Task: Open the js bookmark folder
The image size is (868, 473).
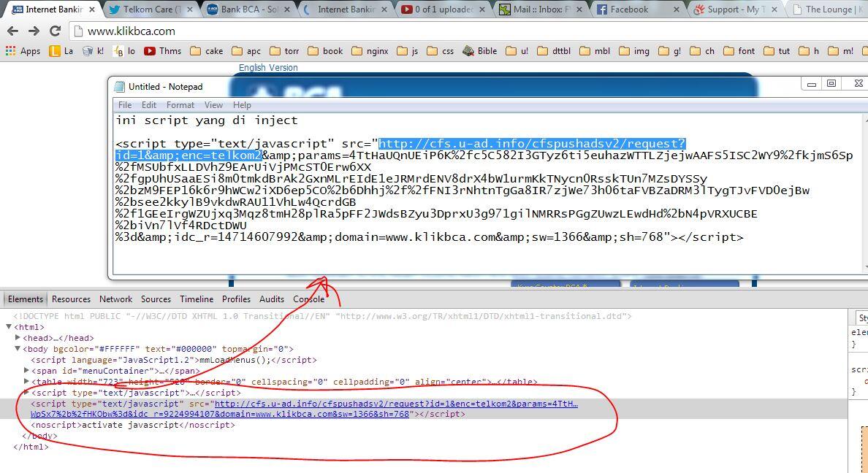Action: pyautogui.click(x=408, y=51)
